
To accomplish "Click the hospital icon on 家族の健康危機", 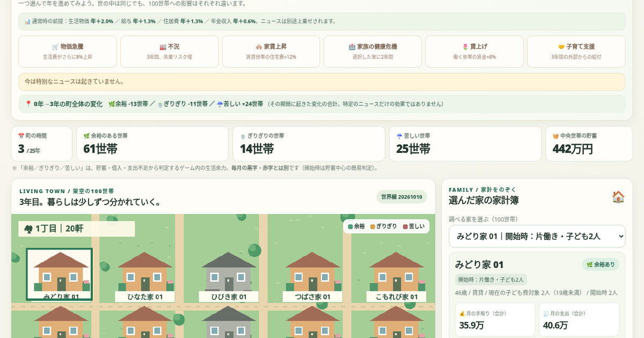I will point(352,47).
